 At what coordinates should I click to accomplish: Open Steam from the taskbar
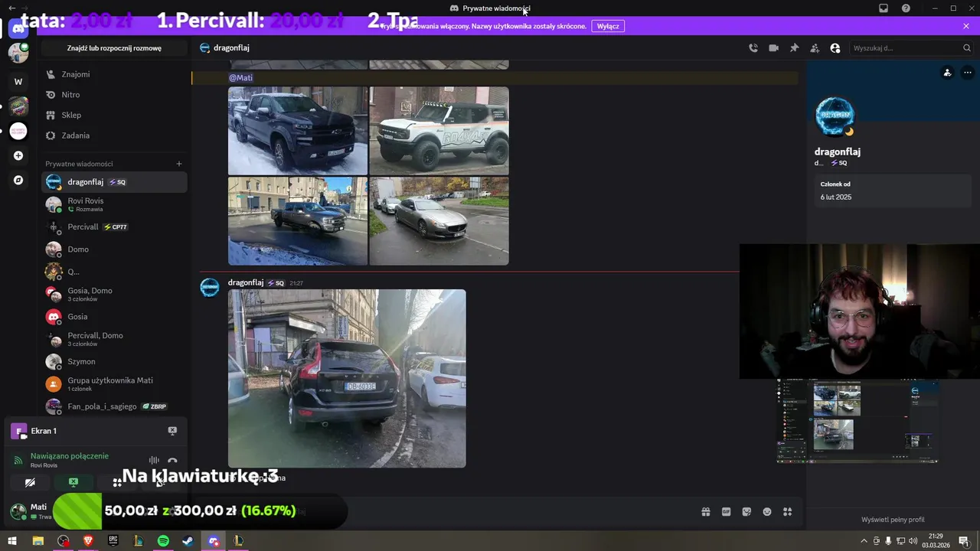point(188,541)
